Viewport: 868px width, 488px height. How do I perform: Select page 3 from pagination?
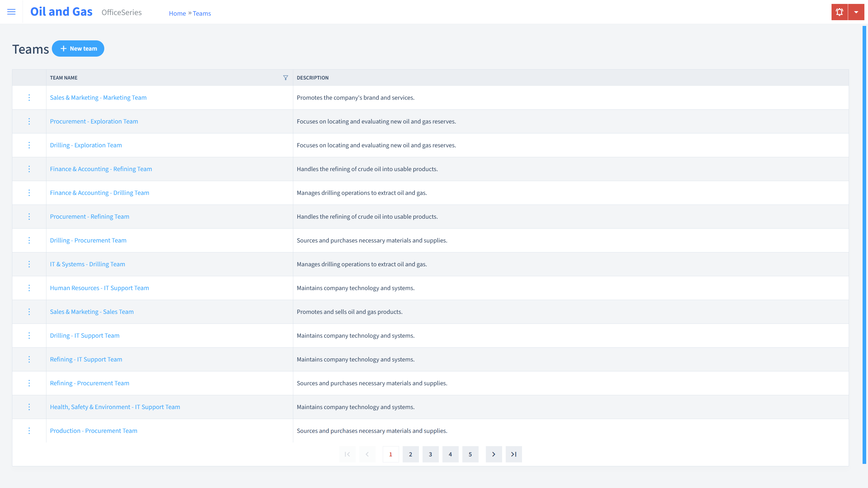[430, 454]
